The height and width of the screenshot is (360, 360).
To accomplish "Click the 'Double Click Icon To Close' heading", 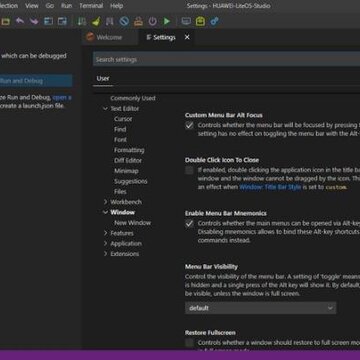I will coord(222,160).
